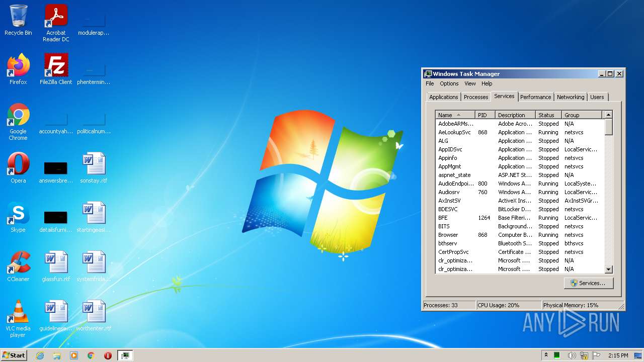
Task: Open the Recycle Bin desktop icon
Action: [x=18, y=20]
